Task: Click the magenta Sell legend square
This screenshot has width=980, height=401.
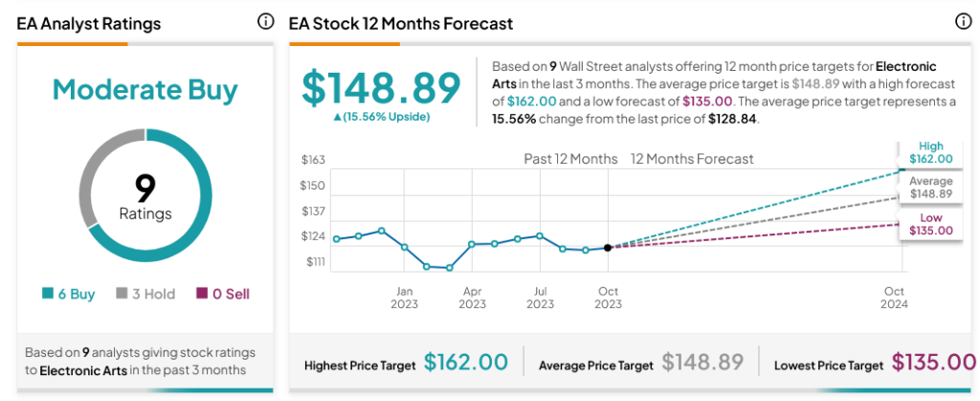Action: tap(201, 294)
